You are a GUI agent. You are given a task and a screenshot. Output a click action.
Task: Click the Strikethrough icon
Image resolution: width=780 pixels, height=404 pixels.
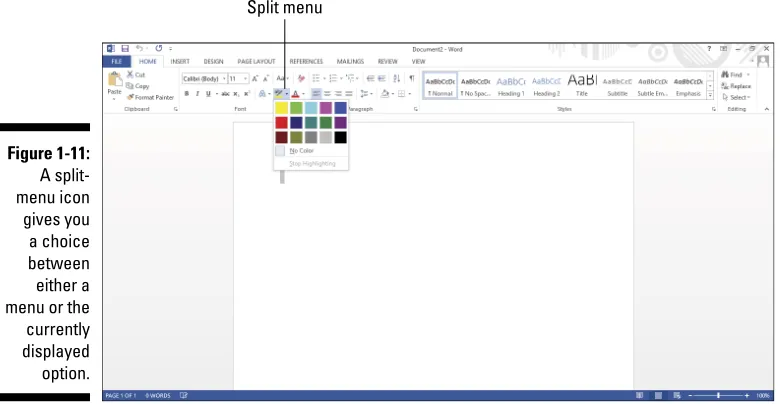point(225,94)
